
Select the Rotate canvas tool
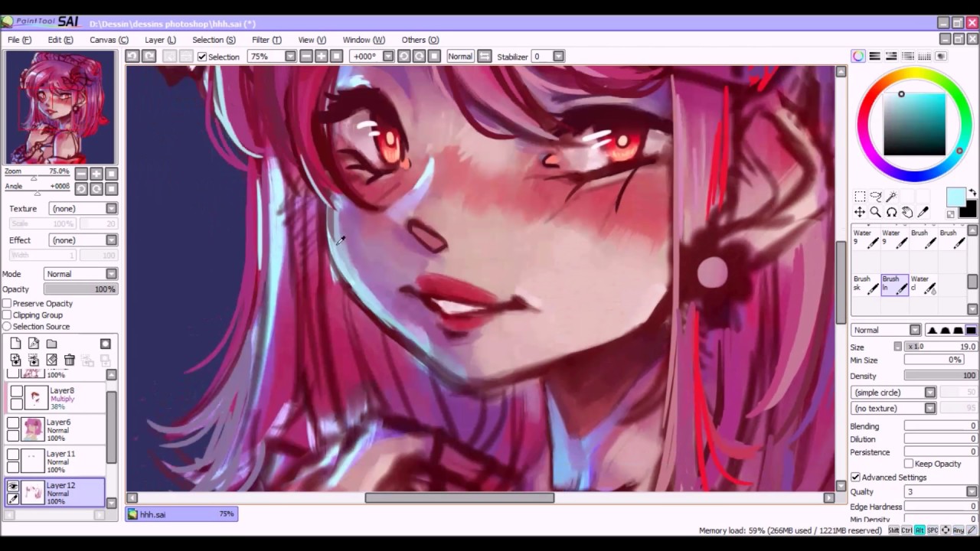pyautogui.click(x=892, y=212)
